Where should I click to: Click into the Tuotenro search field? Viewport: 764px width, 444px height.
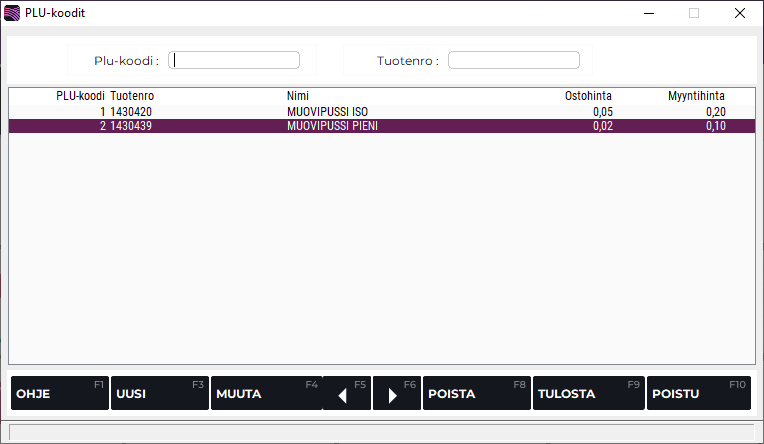514,60
